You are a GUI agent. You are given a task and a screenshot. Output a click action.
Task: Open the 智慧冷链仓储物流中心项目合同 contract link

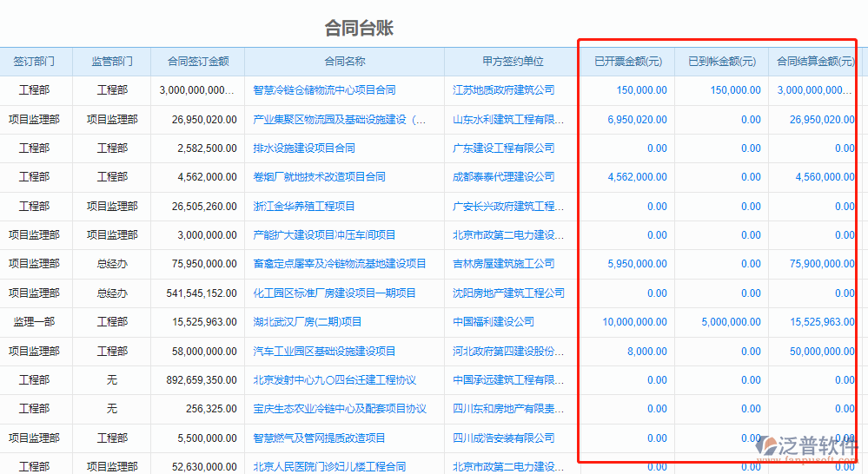tap(324, 90)
